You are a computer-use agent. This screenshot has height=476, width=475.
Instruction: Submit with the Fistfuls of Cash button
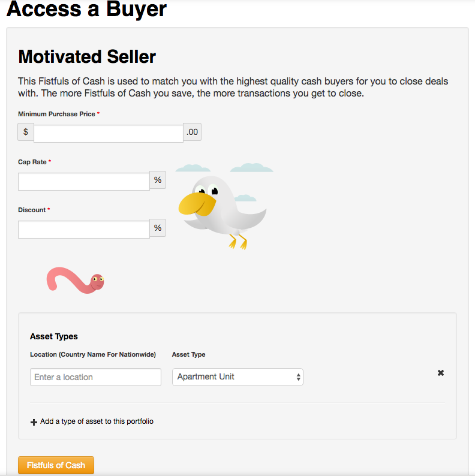(x=56, y=465)
